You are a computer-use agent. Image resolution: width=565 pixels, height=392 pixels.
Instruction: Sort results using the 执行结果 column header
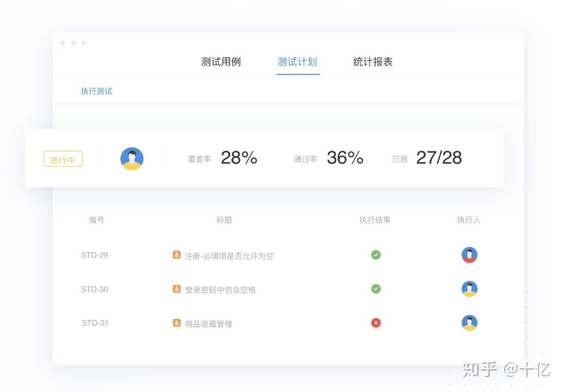pyautogui.click(x=375, y=220)
